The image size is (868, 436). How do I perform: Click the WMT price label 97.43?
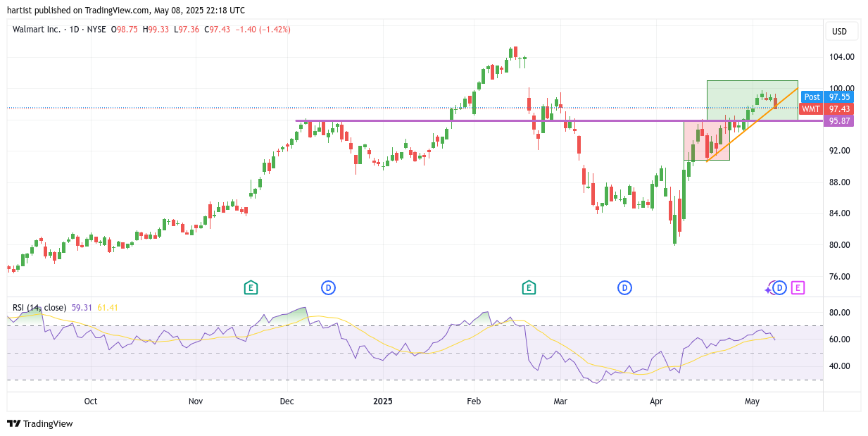827,109
